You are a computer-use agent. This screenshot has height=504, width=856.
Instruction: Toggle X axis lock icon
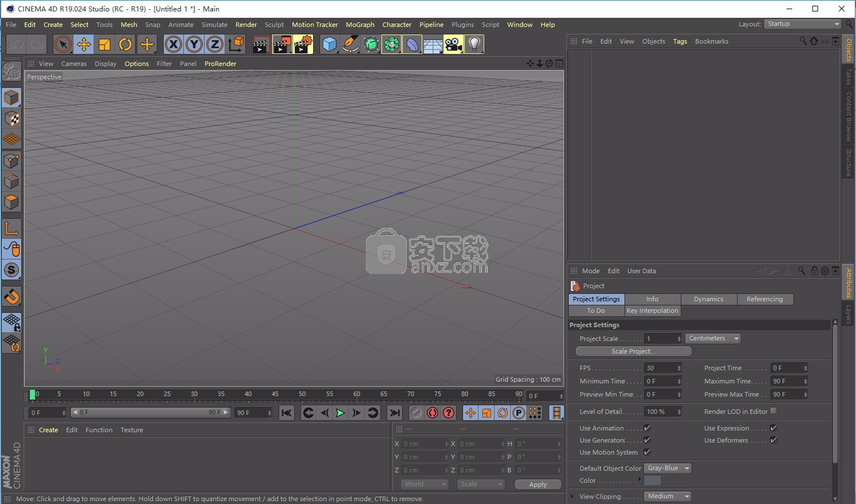(173, 44)
